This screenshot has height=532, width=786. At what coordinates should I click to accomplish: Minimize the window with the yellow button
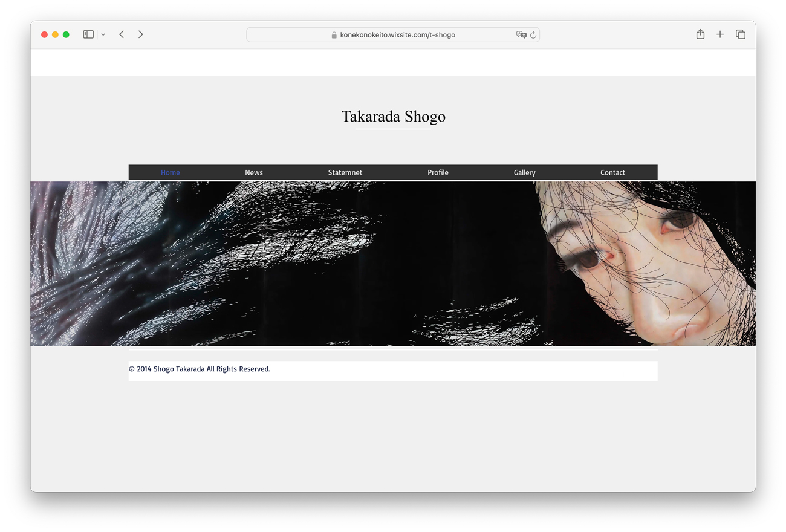pos(55,34)
